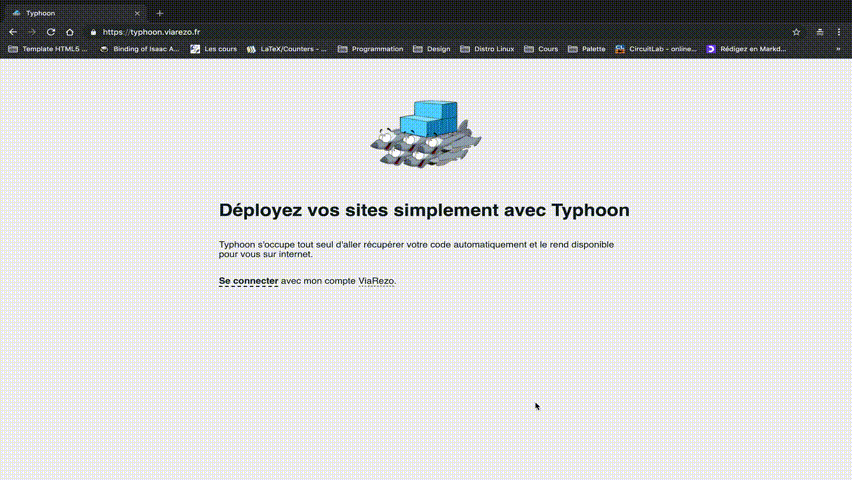Open the browser home page icon
852x480 pixels.
(x=70, y=32)
